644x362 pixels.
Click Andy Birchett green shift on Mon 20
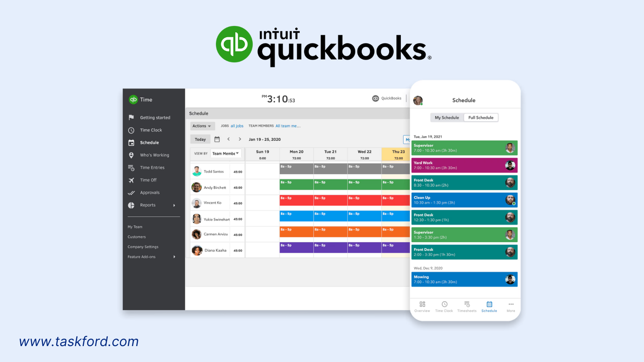(296, 185)
